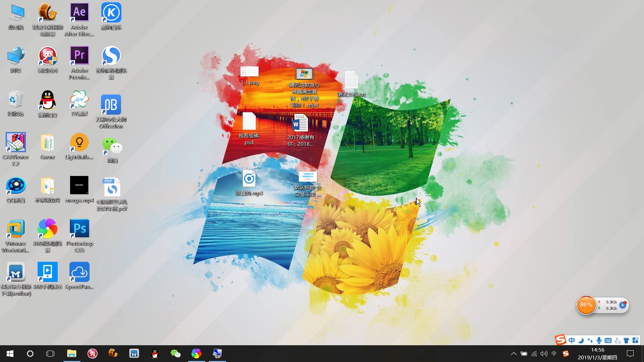Open Sogou input tray icon

[566, 354]
